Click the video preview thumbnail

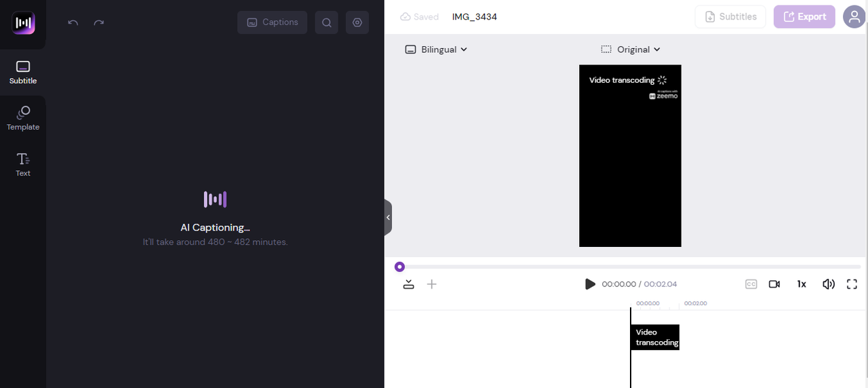point(630,156)
